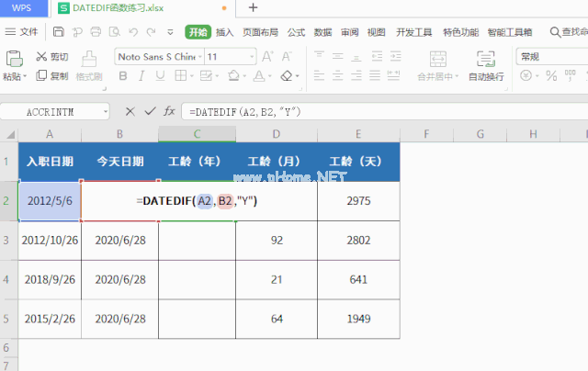Image resolution: width=588 pixels, height=371 pixels.
Task: Click the save icon in quick access toolbar
Action: (59, 31)
